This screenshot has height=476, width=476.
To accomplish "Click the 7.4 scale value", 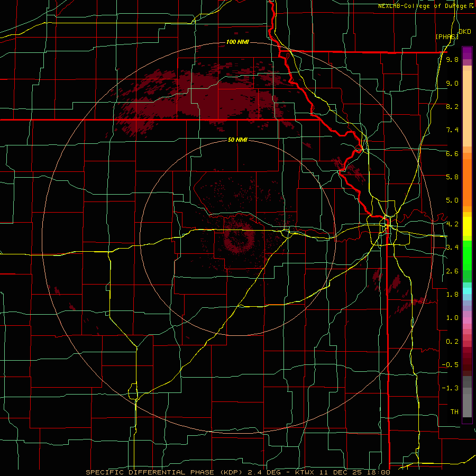I will coord(452,130).
